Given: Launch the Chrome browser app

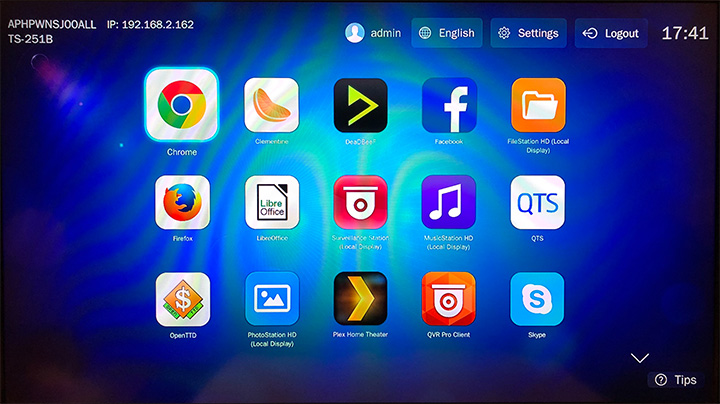Looking at the screenshot, I should click(181, 105).
